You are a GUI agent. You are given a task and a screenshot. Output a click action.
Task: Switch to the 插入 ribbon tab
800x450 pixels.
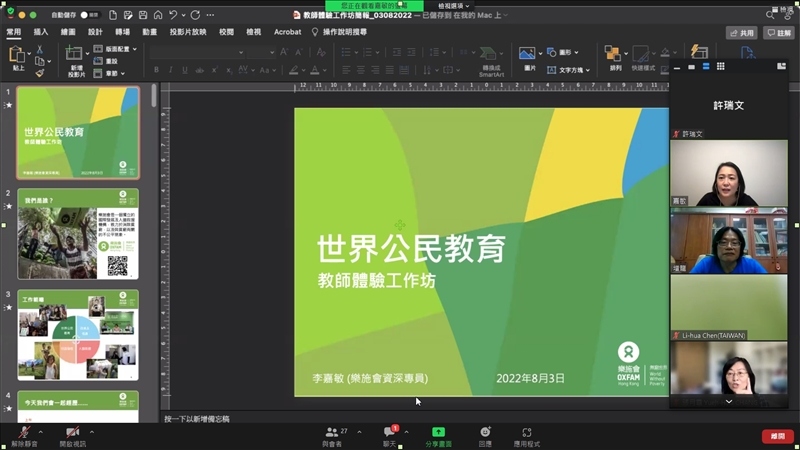click(x=41, y=32)
